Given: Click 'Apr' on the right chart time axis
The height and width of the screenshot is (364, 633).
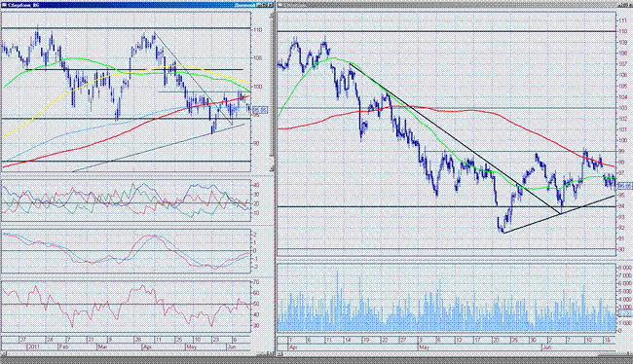Looking at the screenshot, I should (293, 347).
